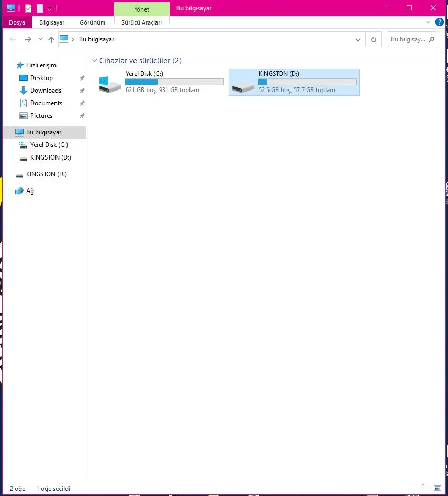Screen dimensions: 448x496
Task: Click the 52,5 GB boş, 57,7 GB toplam text
Action: pyautogui.click(x=297, y=90)
